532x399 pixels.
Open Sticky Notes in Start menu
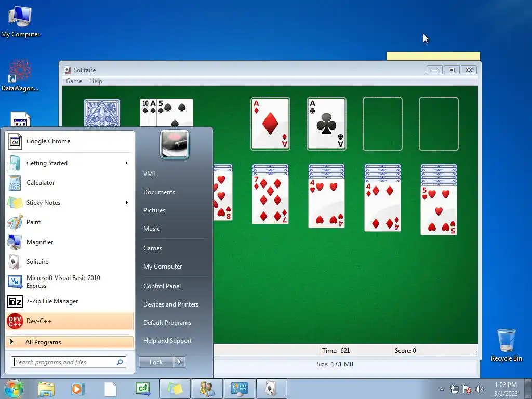(x=70, y=203)
